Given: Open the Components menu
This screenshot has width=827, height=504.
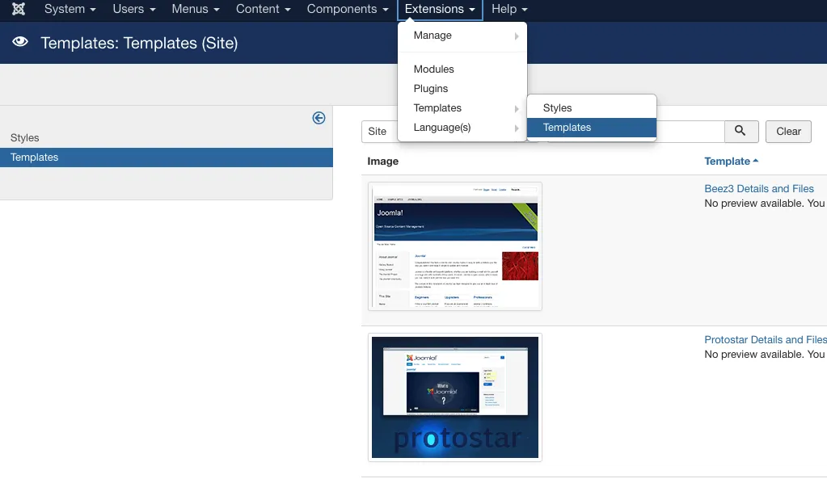Looking at the screenshot, I should 348,10.
